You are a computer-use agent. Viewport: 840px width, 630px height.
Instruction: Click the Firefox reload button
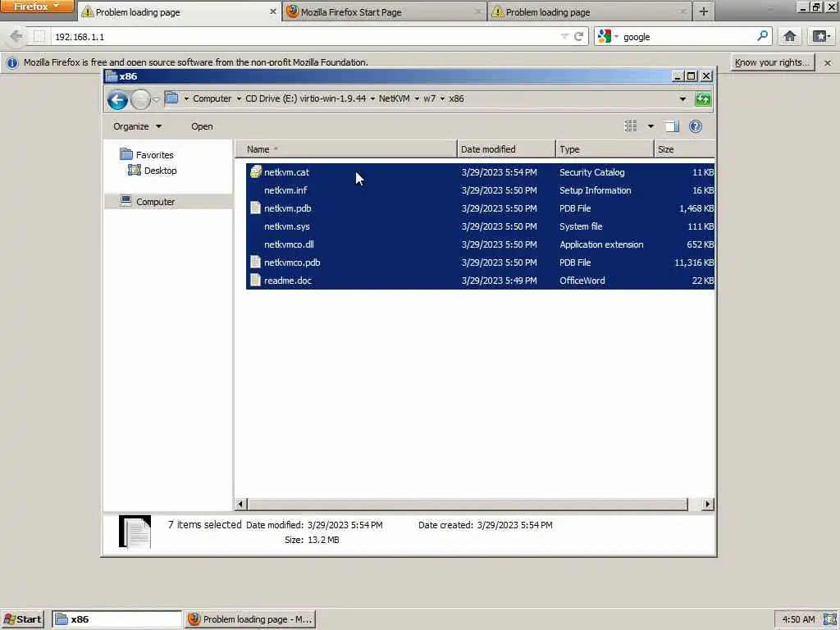coord(578,36)
